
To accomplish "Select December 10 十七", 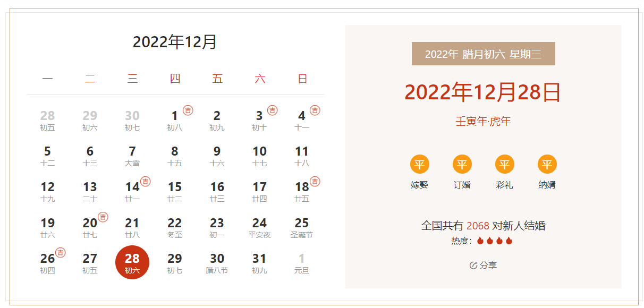I will (x=259, y=156).
